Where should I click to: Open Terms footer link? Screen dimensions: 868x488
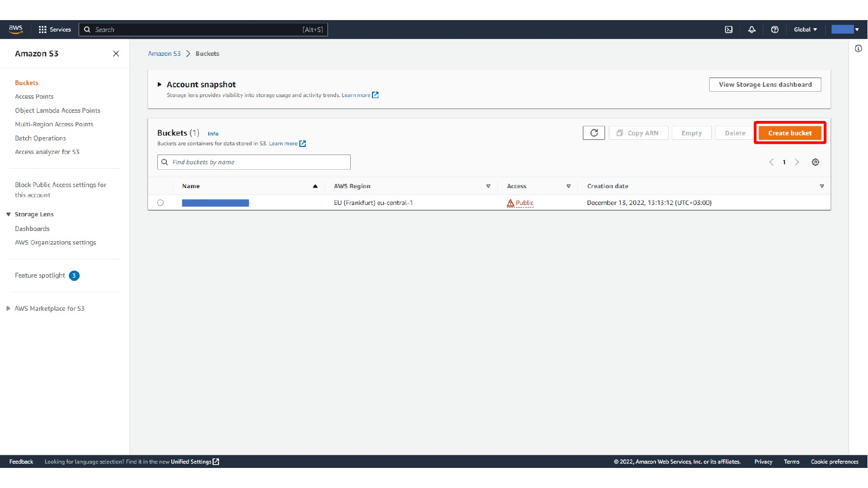[x=792, y=462]
